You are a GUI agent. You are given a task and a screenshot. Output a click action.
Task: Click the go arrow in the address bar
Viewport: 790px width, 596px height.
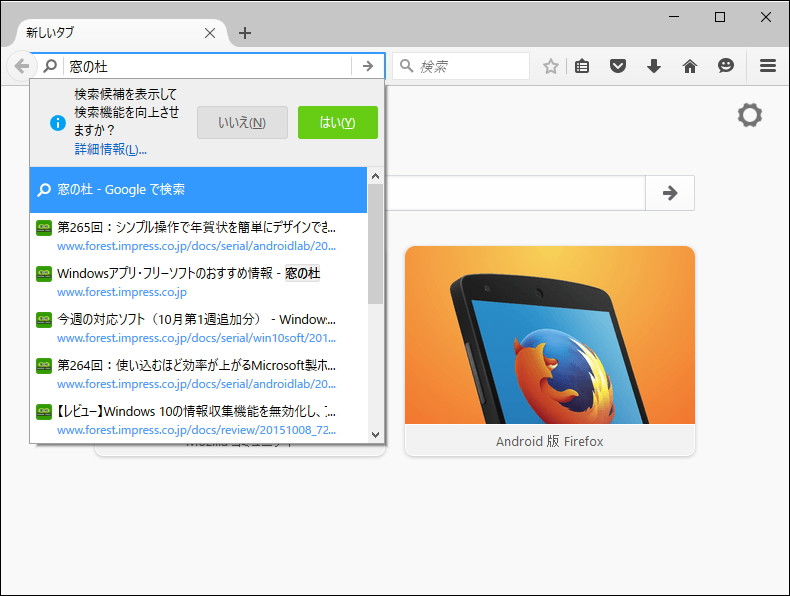coord(368,66)
